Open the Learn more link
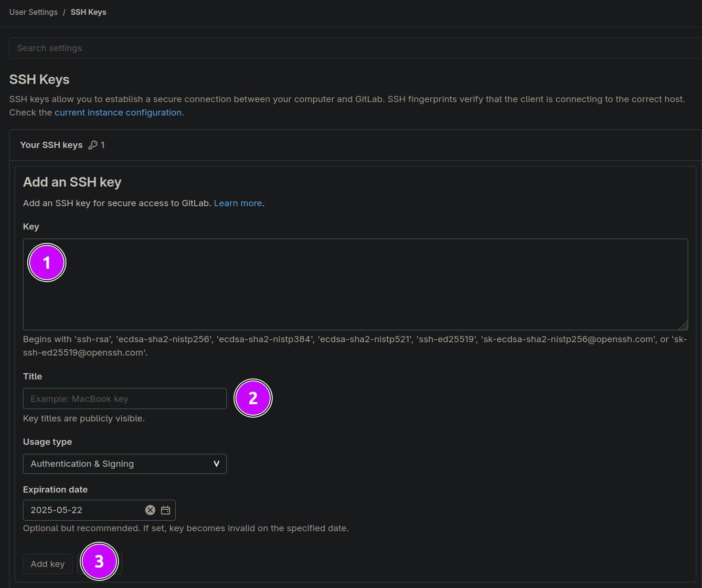This screenshot has width=702, height=588. coord(238,203)
